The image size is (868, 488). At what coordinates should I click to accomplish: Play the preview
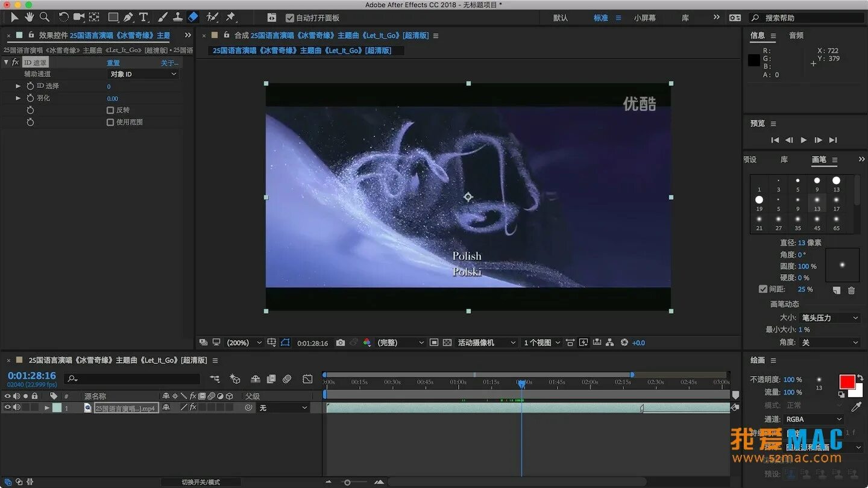click(804, 140)
